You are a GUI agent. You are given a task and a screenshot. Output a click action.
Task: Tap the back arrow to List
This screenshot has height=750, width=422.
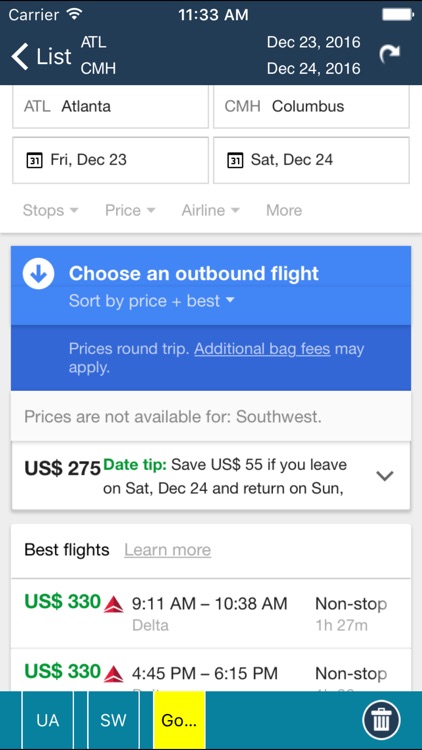[x=40, y=56]
